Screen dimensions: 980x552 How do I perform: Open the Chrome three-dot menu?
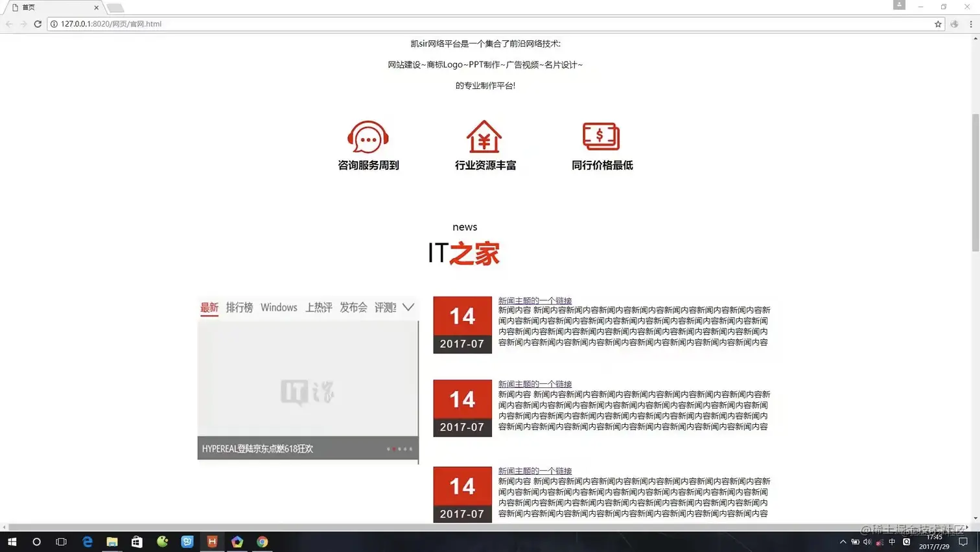pos(971,24)
